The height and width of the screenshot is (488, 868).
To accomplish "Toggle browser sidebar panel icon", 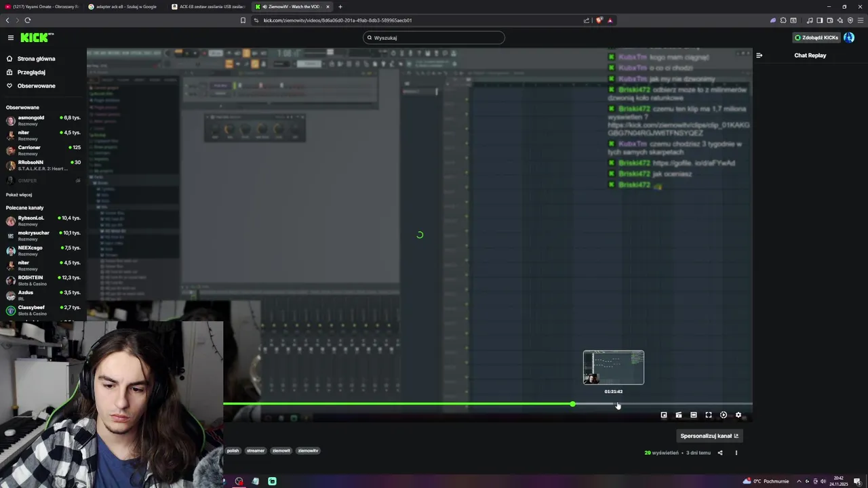I will coord(819,20).
